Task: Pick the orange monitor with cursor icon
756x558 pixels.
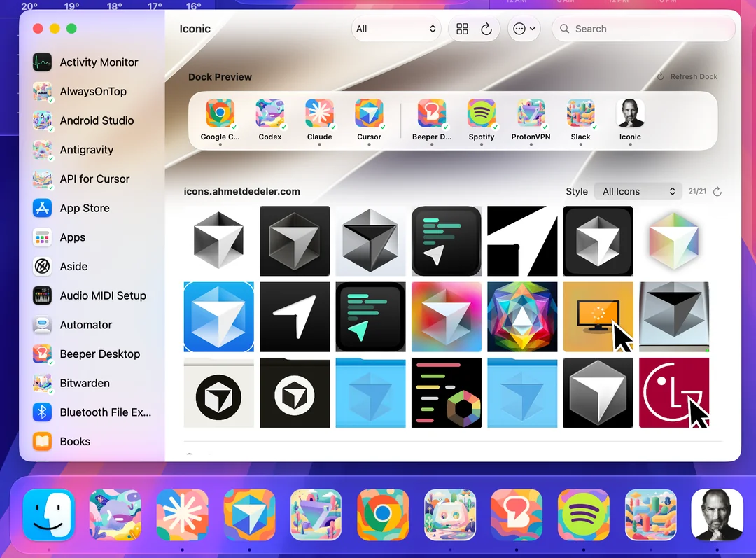Action: 598,317
